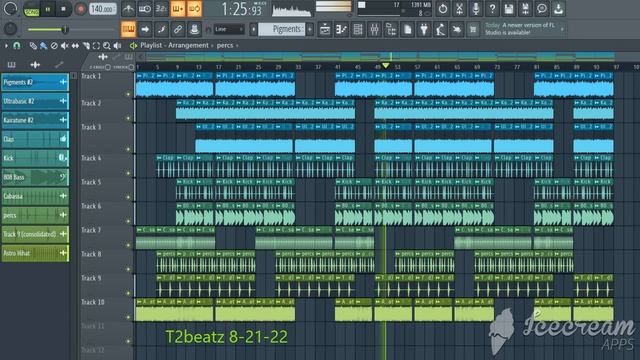Toggle wait for input before recording
This screenshot has width=640, height=360.
(144, 9)
